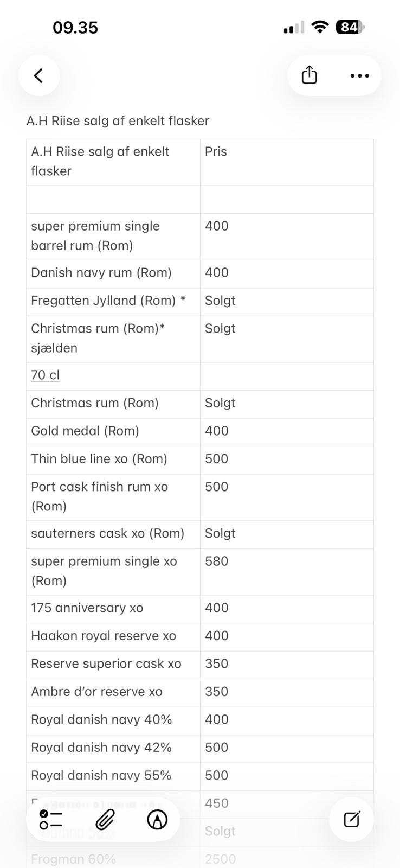Select the underlined "70 cl" text
The width and height of the screenshot is (400, 868).
46,375
